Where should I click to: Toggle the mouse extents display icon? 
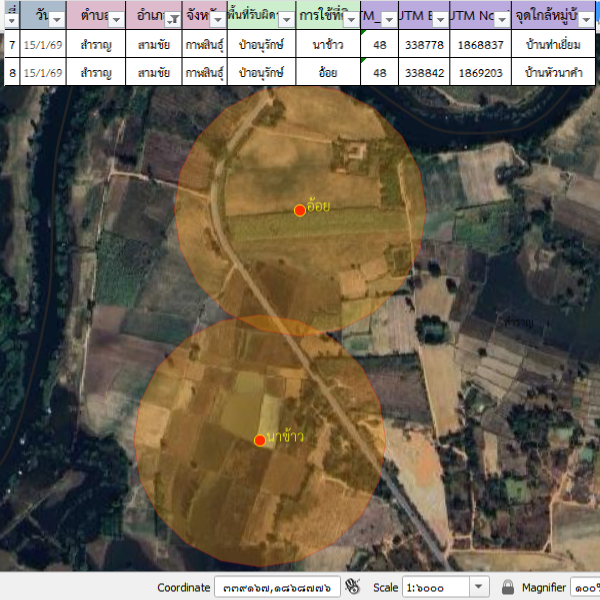(x=352, y=587)
